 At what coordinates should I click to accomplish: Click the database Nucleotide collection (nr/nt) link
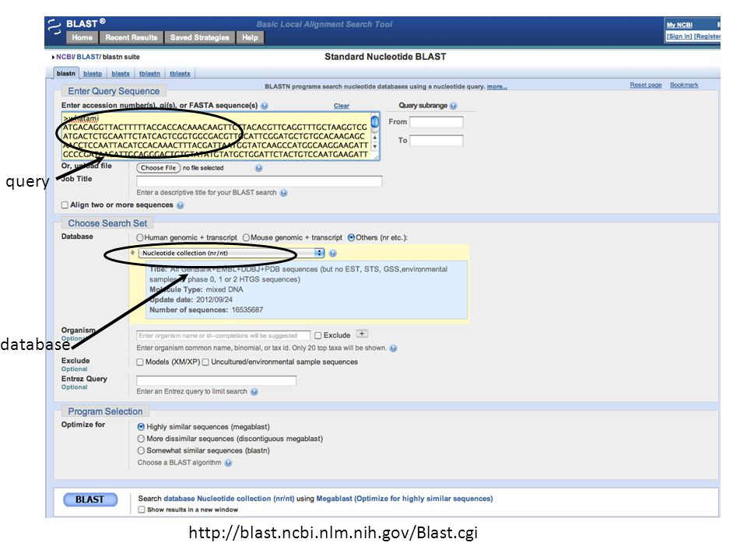coord(229,499)
